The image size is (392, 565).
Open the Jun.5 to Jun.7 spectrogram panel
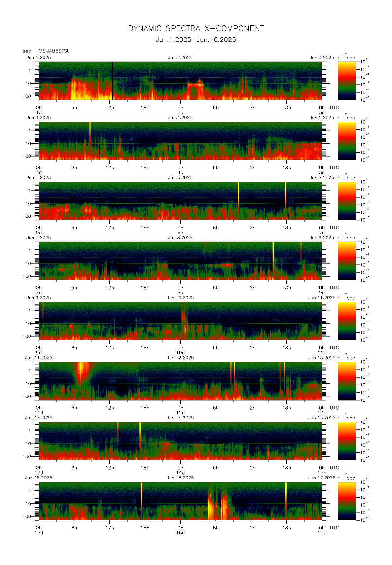pyautogui.click(x=180, y=201)
